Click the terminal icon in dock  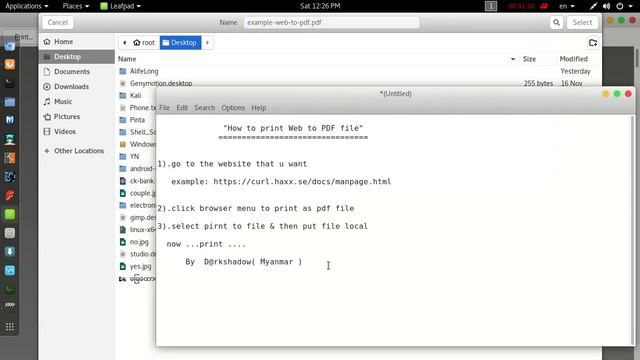[x=10, y=83]
